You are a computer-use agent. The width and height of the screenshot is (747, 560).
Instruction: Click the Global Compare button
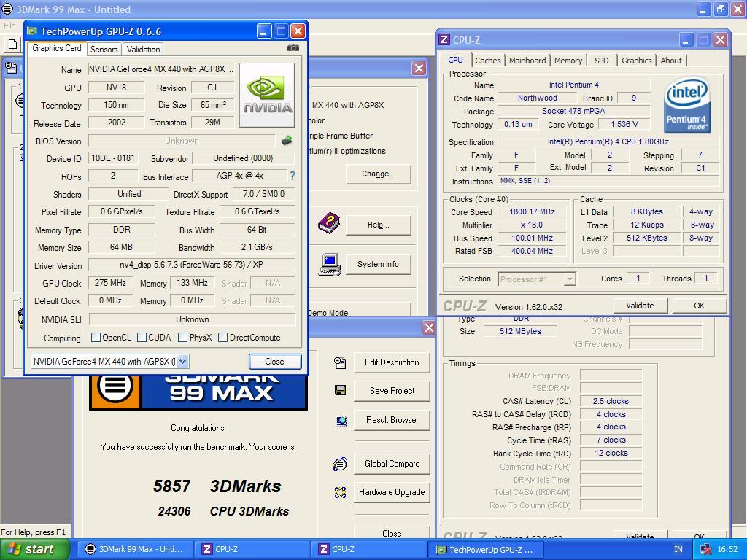392,464
